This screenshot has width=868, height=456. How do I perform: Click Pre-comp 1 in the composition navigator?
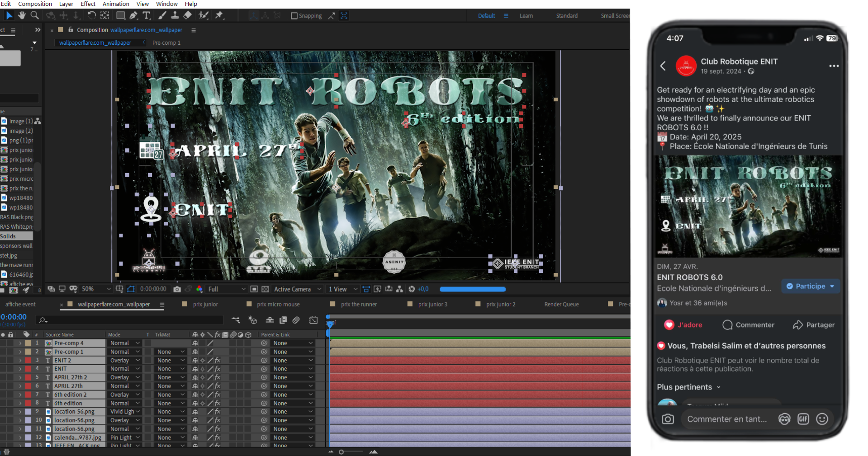tap(166, 42)
